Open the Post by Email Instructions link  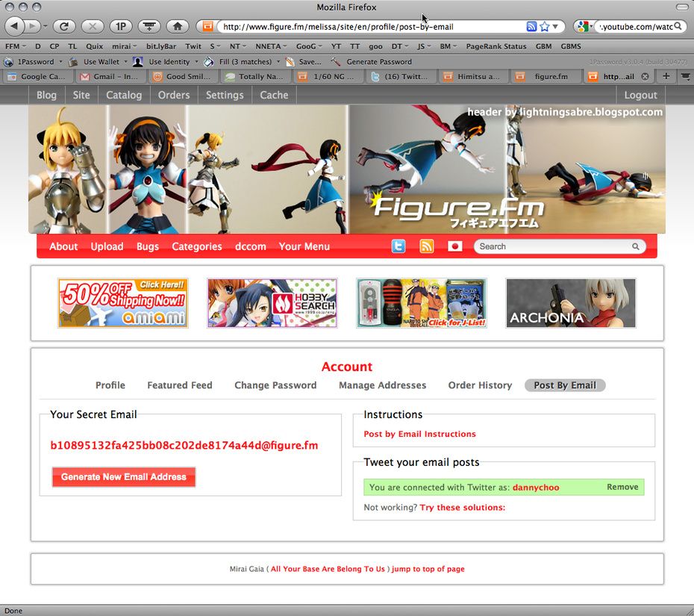419,434
